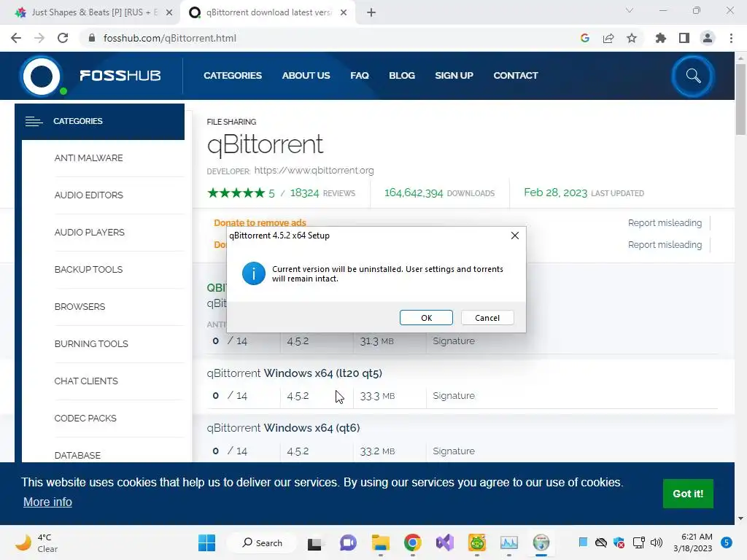
Task: Open taskbar Search
Action: coord(262,542)
